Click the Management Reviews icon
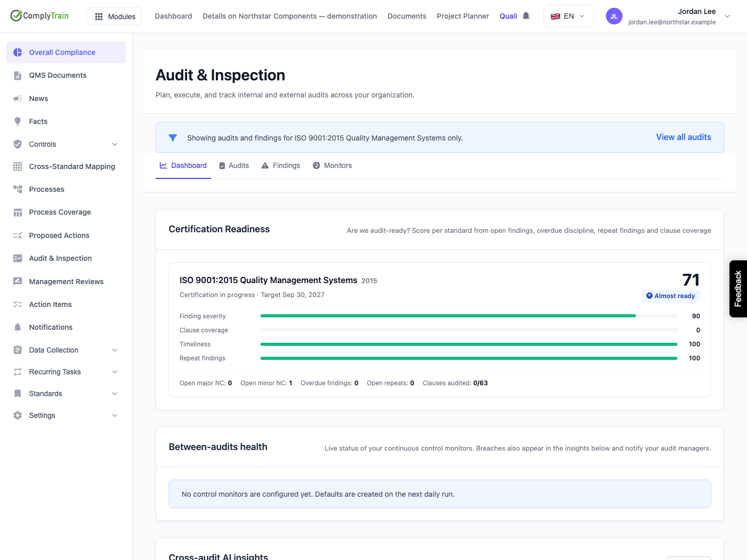Screen dimensions: 747x560 pyautogui.click(x=18, y=282)
